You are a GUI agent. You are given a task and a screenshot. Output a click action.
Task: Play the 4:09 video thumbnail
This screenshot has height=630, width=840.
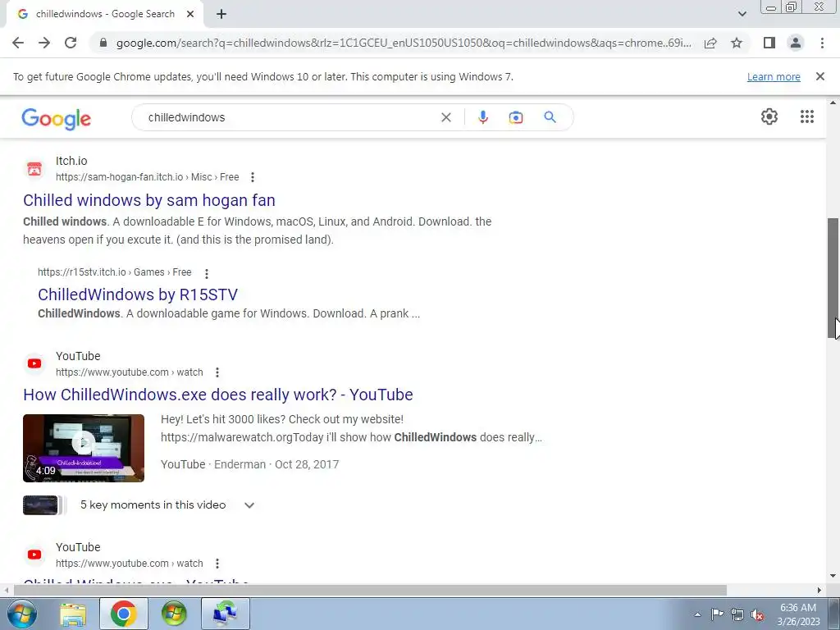click(84, 448)
